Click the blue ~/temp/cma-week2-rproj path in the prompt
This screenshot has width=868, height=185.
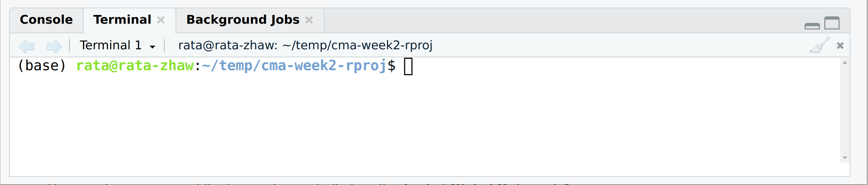click(x=294, y=66)
